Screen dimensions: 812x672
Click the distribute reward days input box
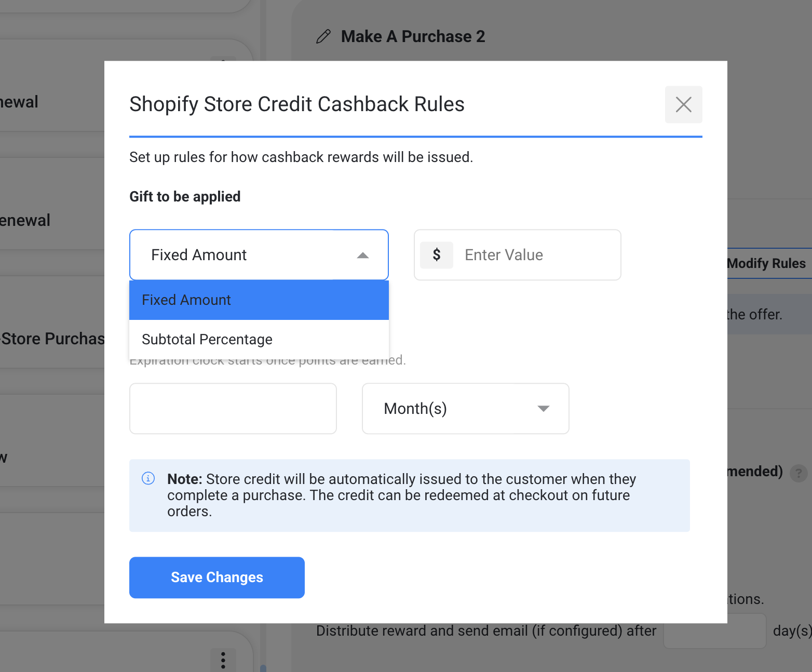714,631
